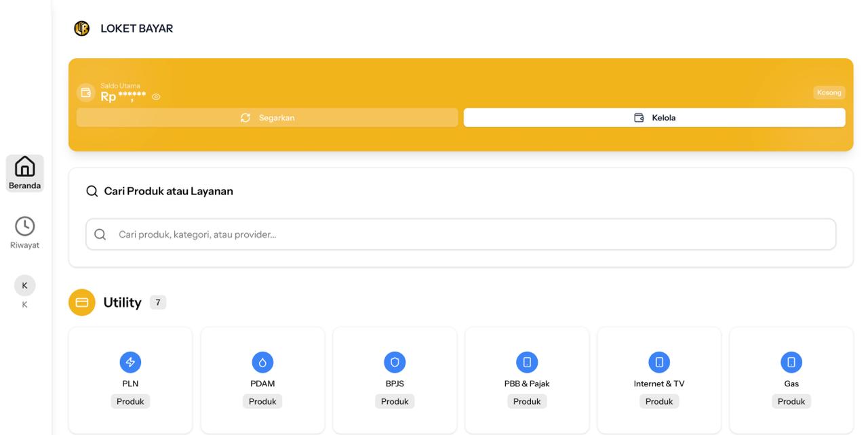The height and width of the screenshot is (435, 868).
Task: Select the Gas service icon
Action: [791, 362]
